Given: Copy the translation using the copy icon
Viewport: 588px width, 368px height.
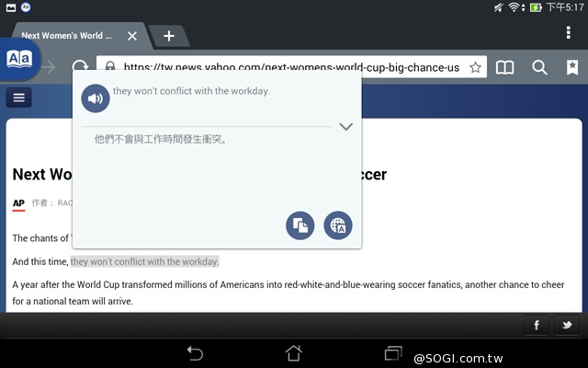Looking at the screenshot, I should pos(300,225).
